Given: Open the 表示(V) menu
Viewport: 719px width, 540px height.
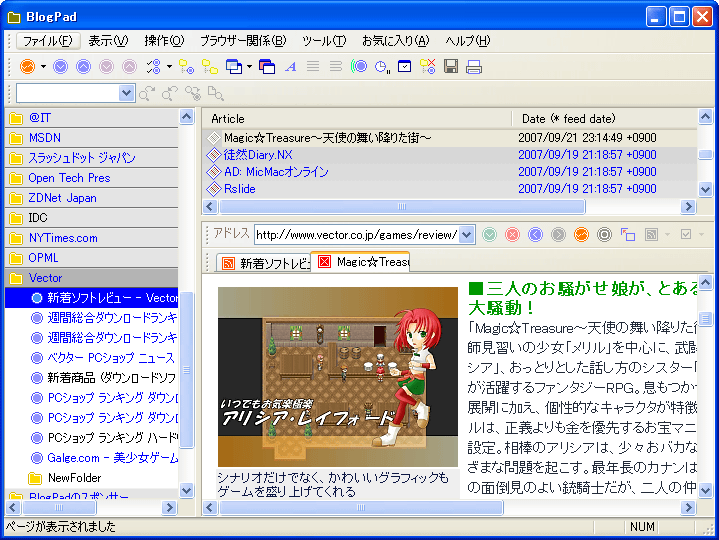Looking at the screenshot, I should tap(108, 41).
